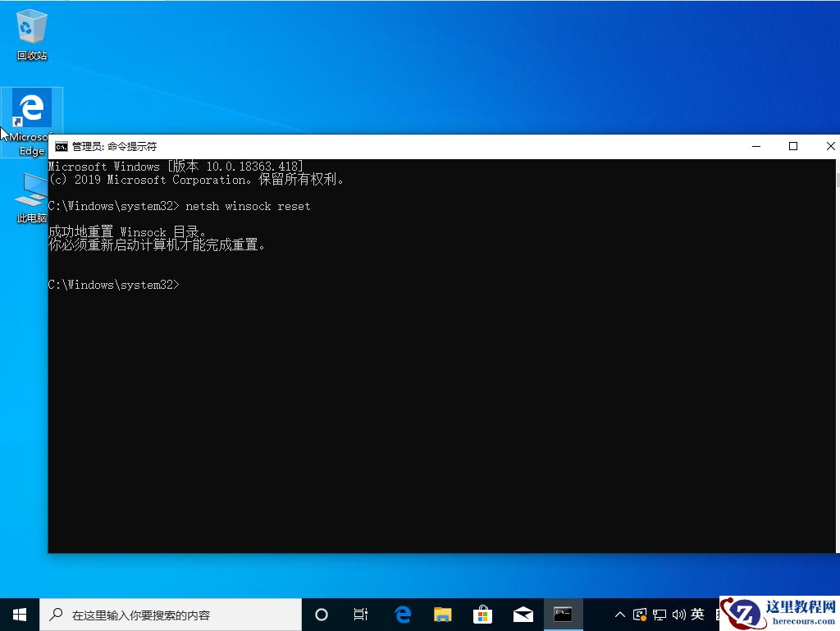840x631 pixels.
Task: Launch the Mail app from the taskbar
Action: [x=523, y=614]
